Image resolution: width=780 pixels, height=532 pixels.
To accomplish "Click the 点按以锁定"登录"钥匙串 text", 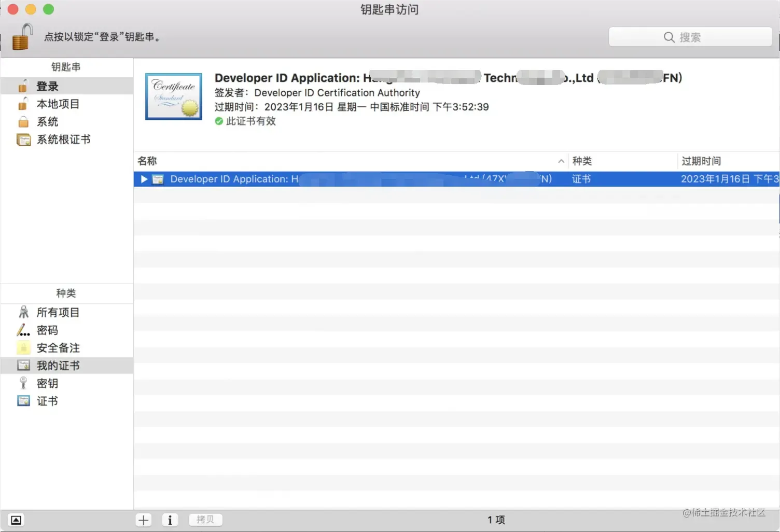I will point(103,37).
